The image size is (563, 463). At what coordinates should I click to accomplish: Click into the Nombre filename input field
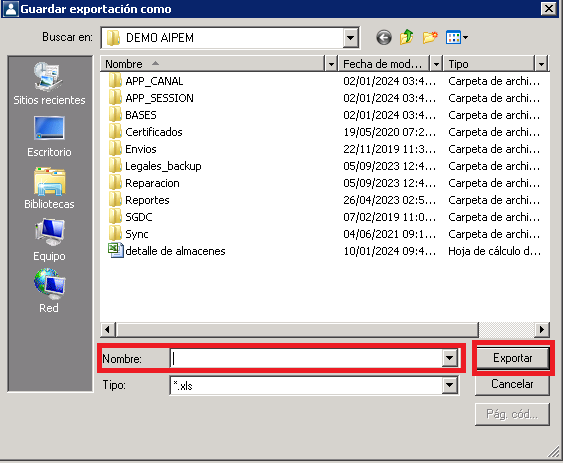pyautogui.click(x=306, y=358)
